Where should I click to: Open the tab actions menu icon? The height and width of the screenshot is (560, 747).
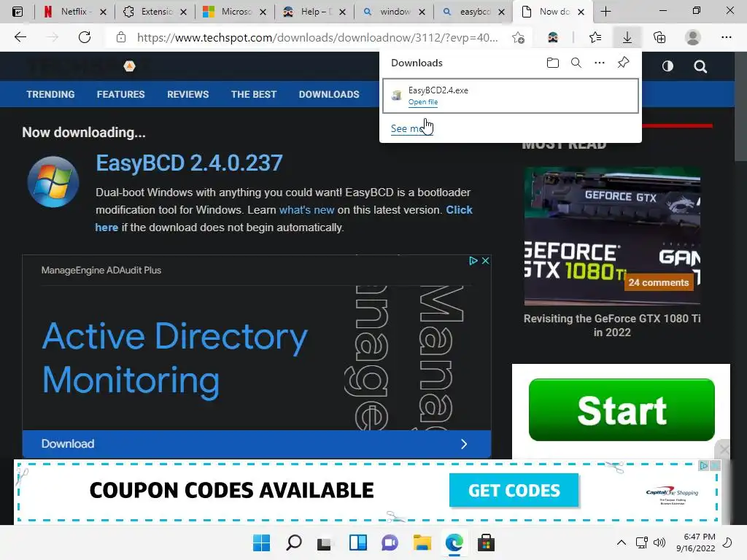click(x=18, y=12)
